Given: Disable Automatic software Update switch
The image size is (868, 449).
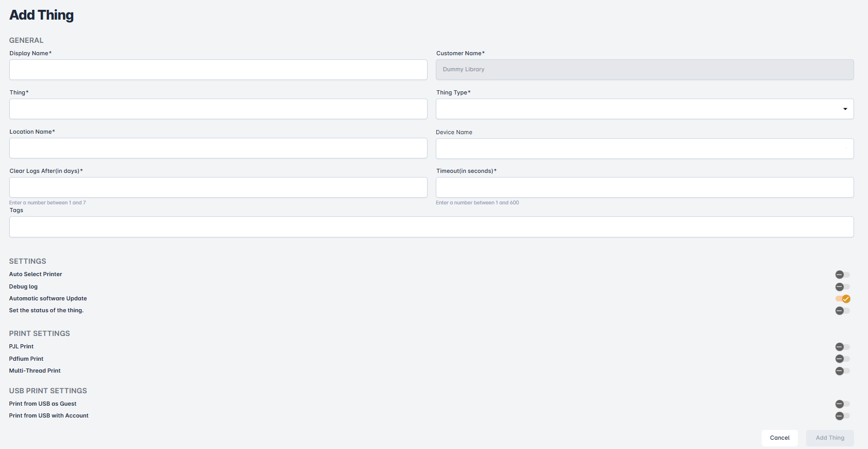Looking at the screenshot, I should pyautogui.click(x=843, y=299).
